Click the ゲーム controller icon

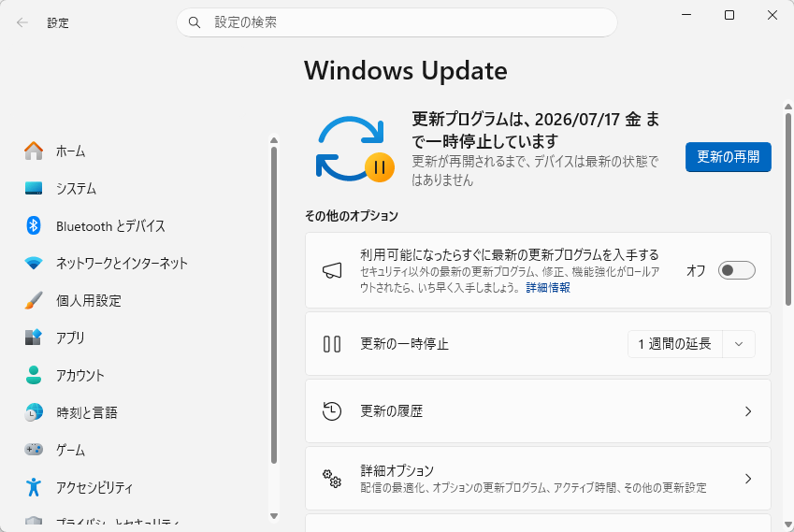click(x=34, y=450)
